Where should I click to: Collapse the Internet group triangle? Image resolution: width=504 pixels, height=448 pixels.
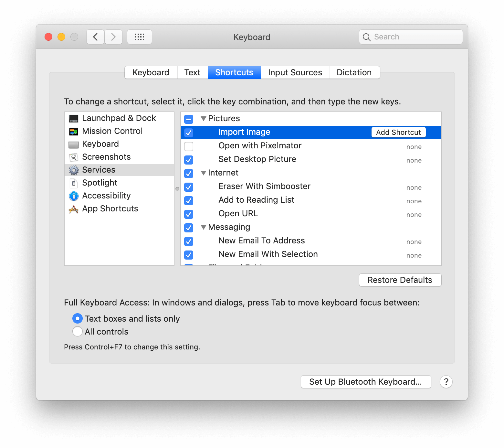click(204, 173)
